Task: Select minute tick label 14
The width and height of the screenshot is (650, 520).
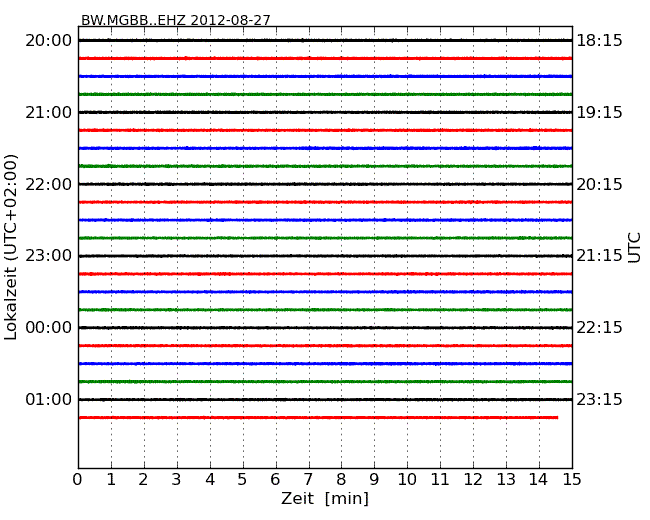Action: (x=538, y=479)
